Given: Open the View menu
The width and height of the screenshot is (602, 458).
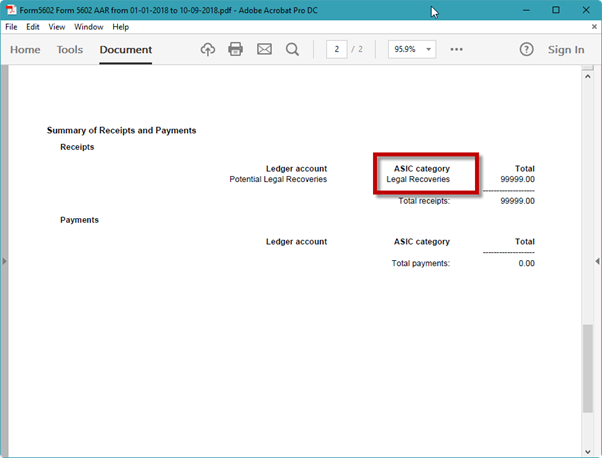Looking at the screenshot, I should 57,27.
